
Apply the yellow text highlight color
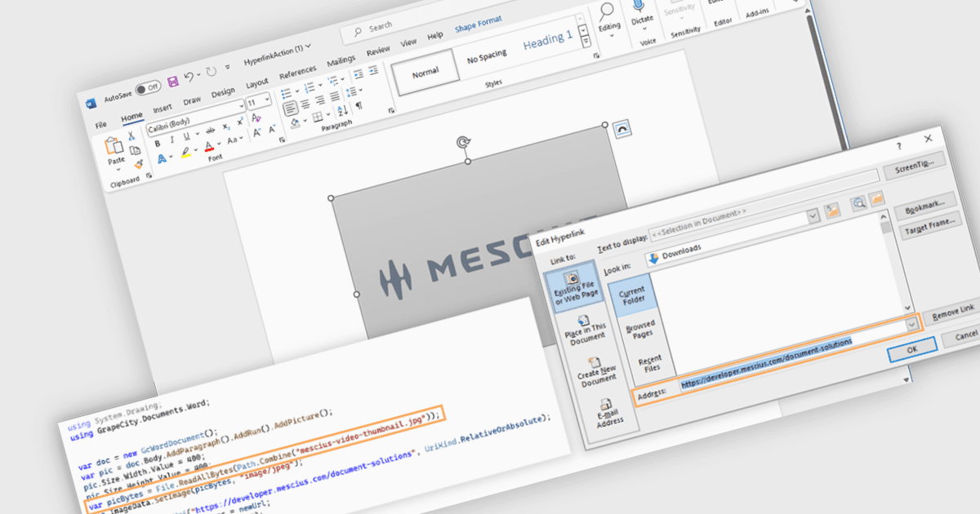[185, 153]
